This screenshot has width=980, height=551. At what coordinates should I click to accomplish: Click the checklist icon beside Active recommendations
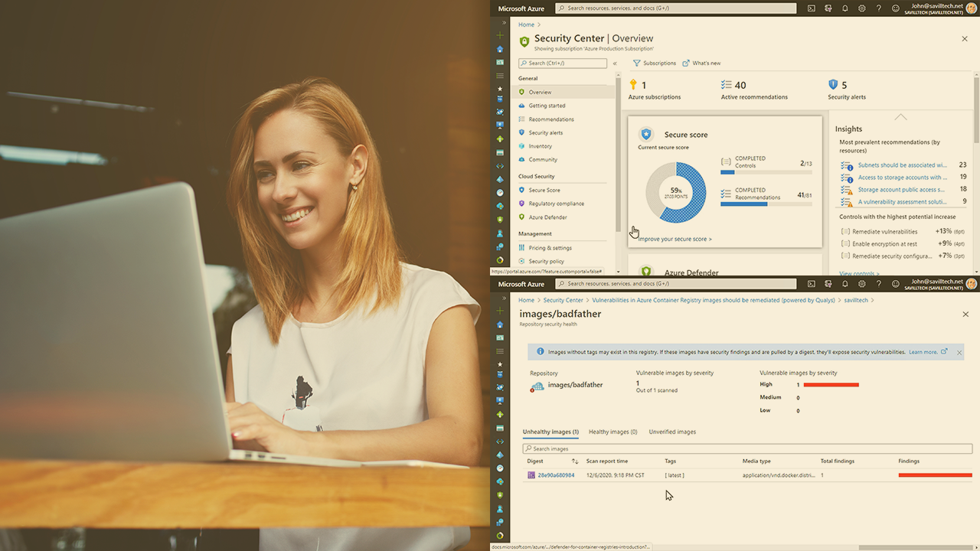click(x=726, y=85)
